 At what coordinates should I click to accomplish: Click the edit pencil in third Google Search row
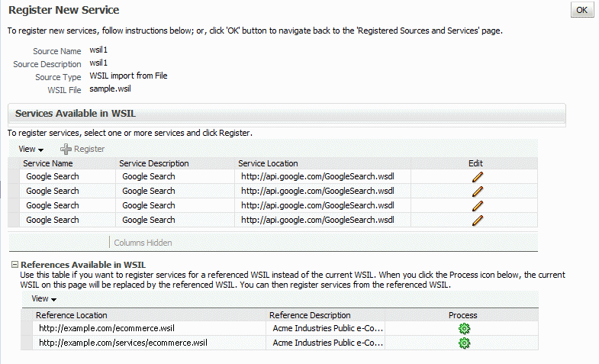[x=478, y=205]
